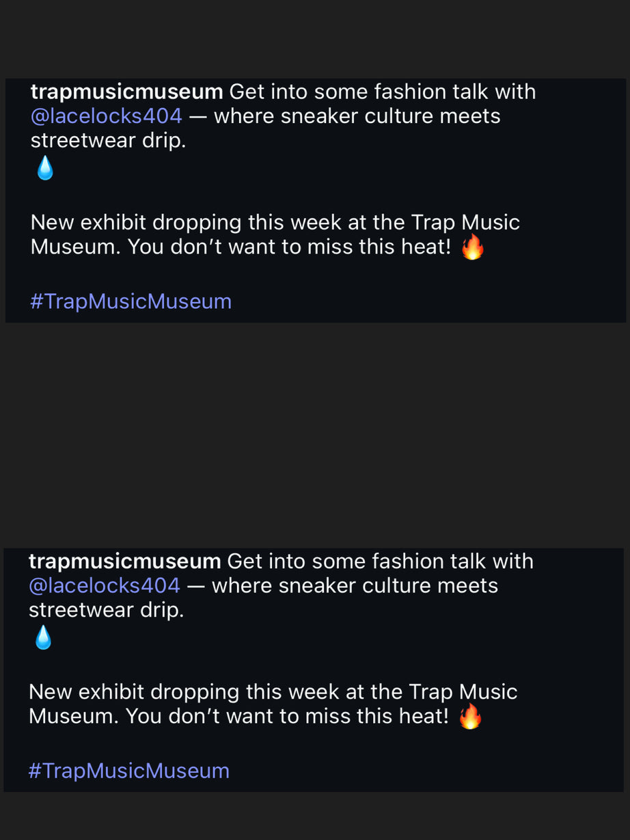Tap the water droplet emoji in first caption

click(x=45, y=168)
